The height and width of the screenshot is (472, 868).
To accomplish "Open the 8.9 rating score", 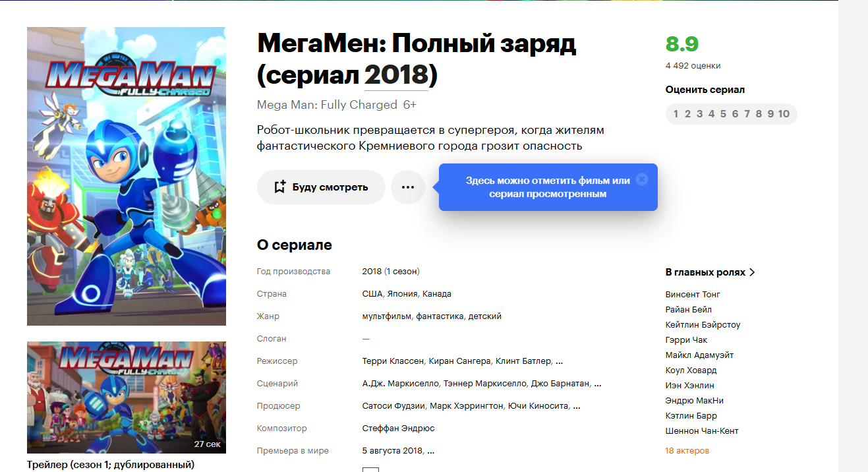I will [682, 44].
